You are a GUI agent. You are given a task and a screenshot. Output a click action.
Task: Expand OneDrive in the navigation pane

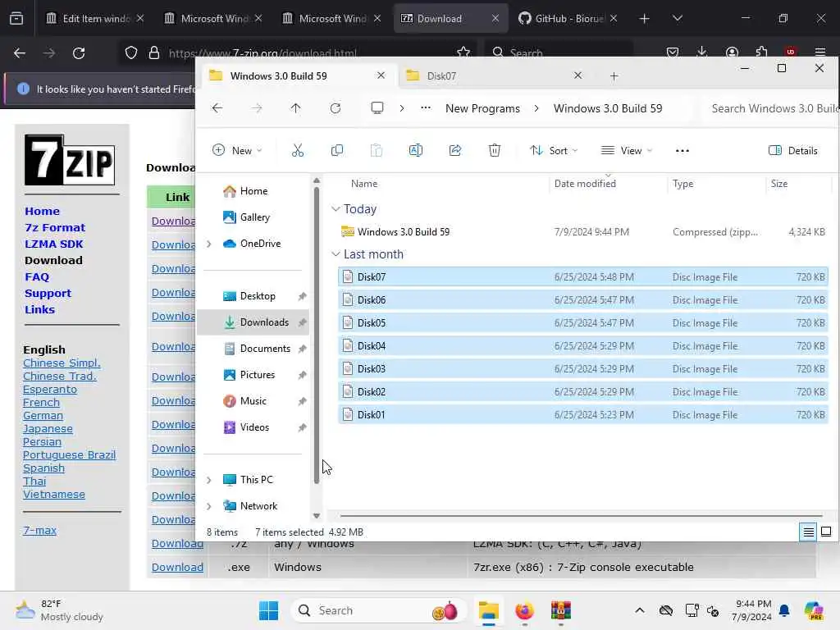(209, 244)
